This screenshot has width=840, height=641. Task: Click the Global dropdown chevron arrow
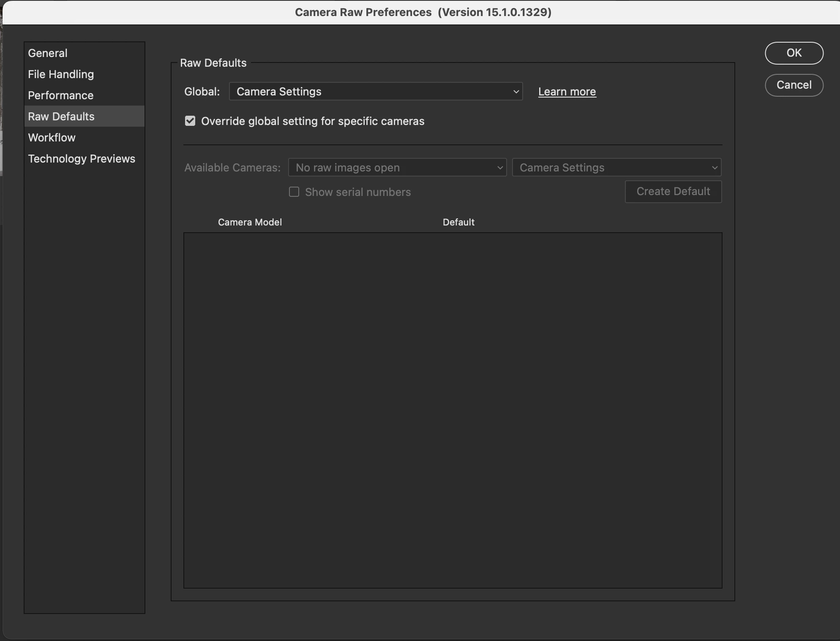pyautogui.click(x=516, y=92)
